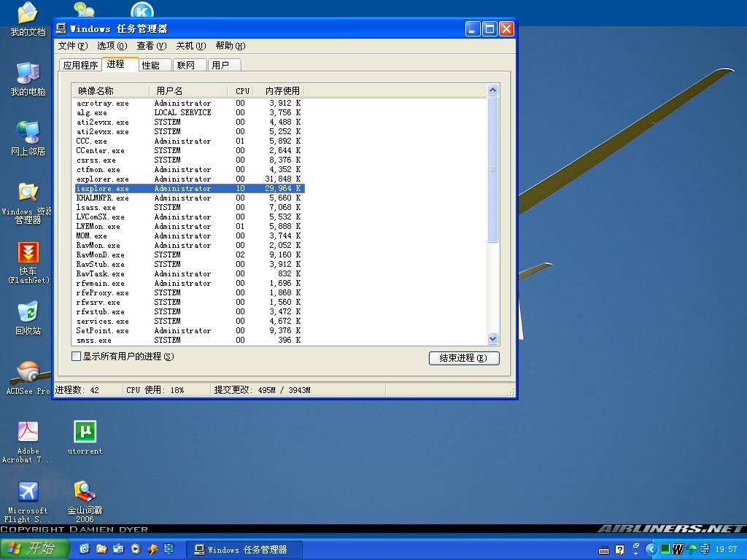Viewport: 747px width, 560px height.
Task: Switch to the 联网 tab
Action: (190, 65)
